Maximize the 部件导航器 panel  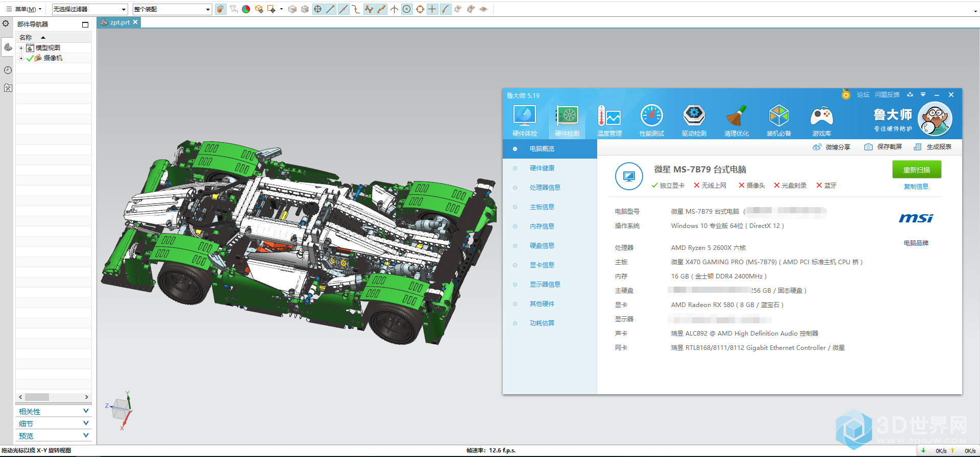pyautogui.click(x=85, y=24)
